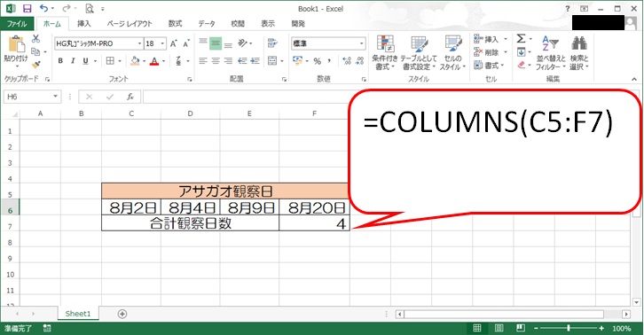Apply Percent style format
This screenshot has width=644, height=335.
pyautogui.click(x=317, y=61)
